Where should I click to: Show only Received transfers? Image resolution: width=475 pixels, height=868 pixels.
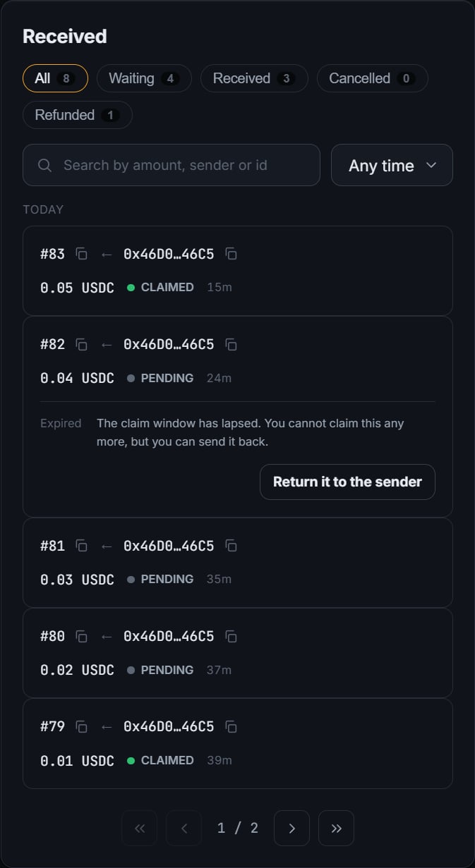pos(254,78)
